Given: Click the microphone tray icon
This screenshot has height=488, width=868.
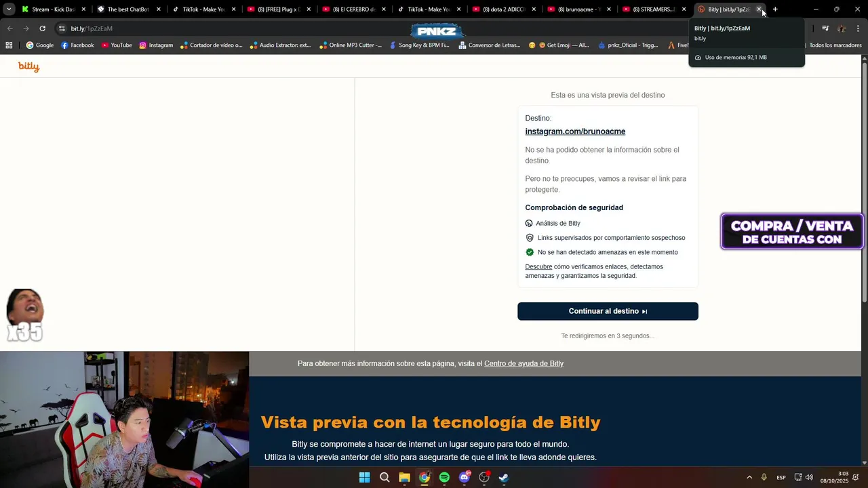Looking at the screenshot, I should tap(764, 477).
